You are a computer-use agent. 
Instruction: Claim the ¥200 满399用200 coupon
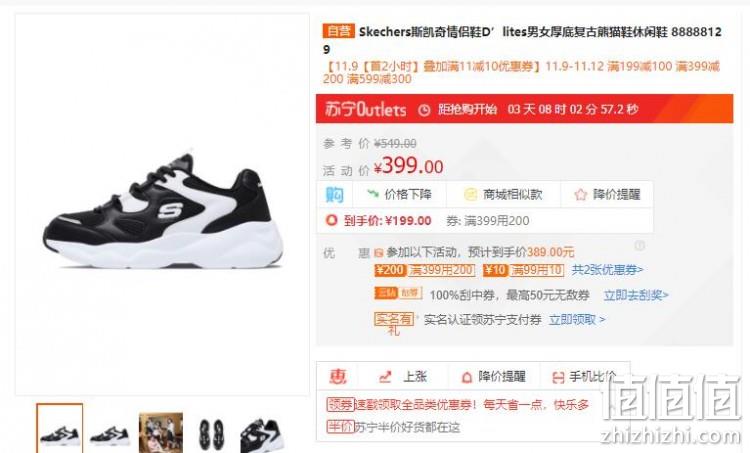pos(425,270)
